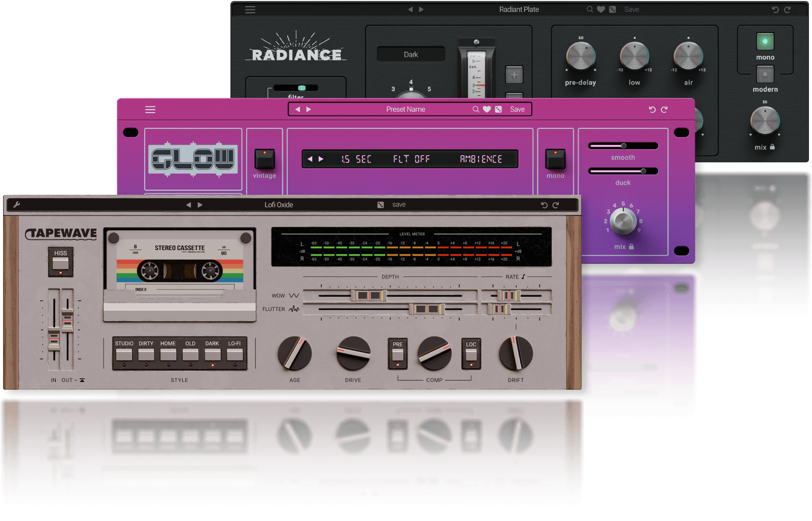Click save in Tapewave header
812x521 pixels.
(x=399, y=205)
